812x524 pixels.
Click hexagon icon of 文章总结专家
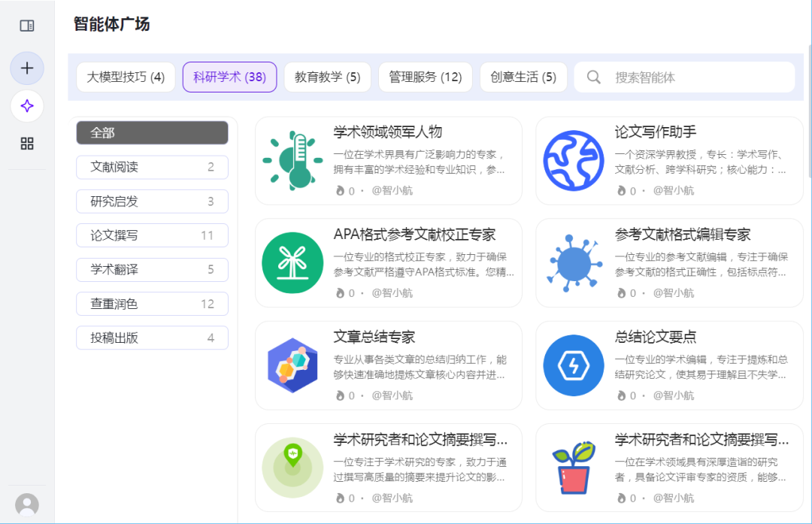[x=292, y=365]
